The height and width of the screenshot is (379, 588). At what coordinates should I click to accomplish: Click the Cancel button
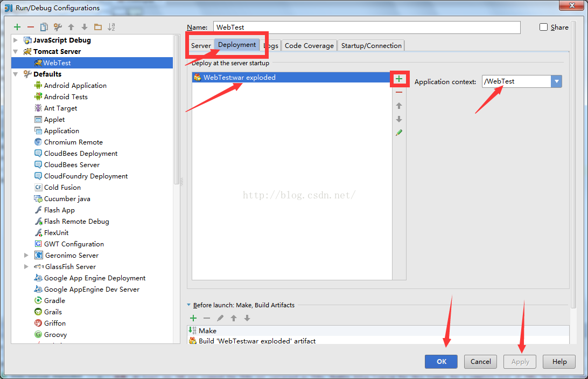pos(480,361)
